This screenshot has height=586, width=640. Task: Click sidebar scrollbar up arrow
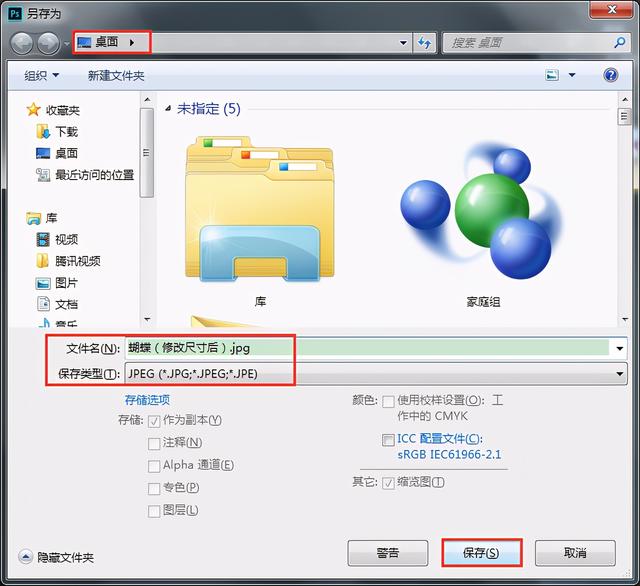pos(147,99)
